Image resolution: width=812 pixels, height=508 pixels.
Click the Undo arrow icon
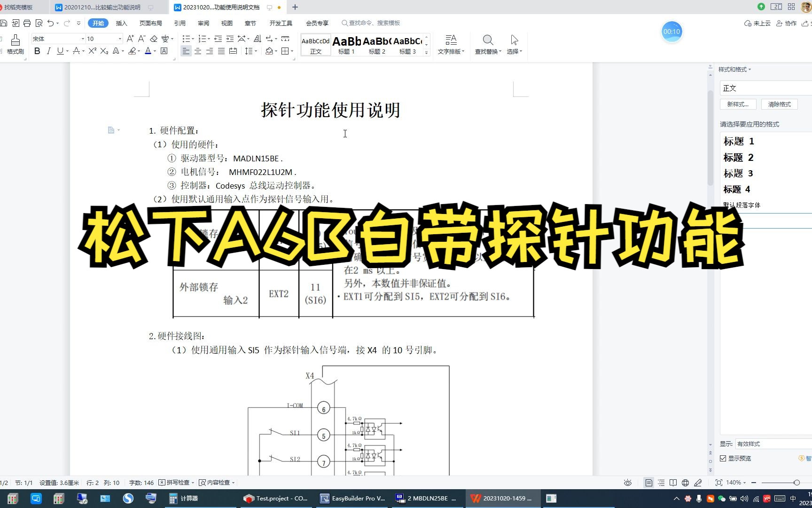pos(50,23)
